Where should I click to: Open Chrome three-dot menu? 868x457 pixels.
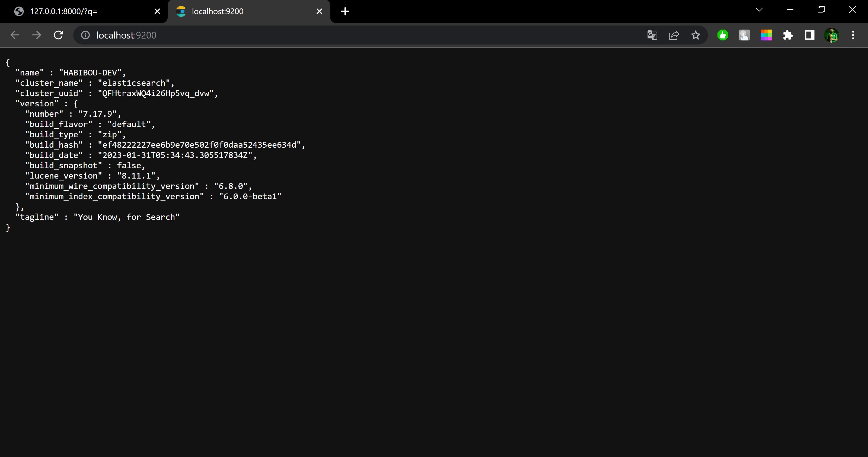[853, 35]
